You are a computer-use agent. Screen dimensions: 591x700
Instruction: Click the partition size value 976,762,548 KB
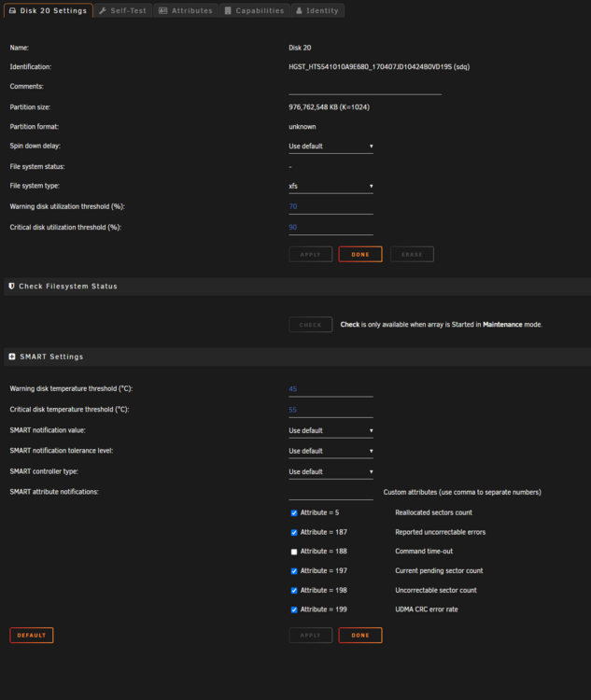(330, 107)
